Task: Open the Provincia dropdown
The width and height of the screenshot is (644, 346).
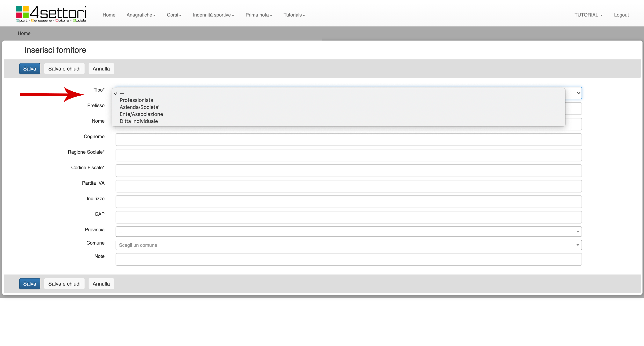Action: pos(348,232)
